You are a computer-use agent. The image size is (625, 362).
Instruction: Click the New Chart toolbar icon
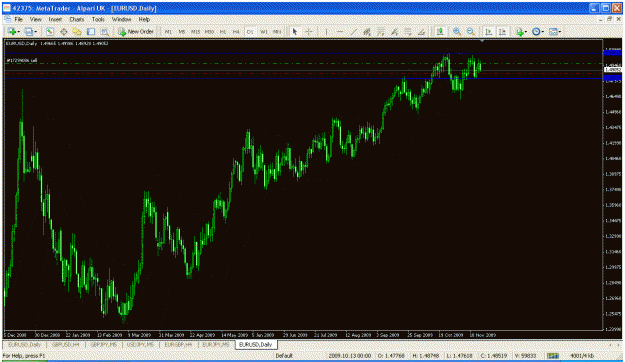[11, 31]
